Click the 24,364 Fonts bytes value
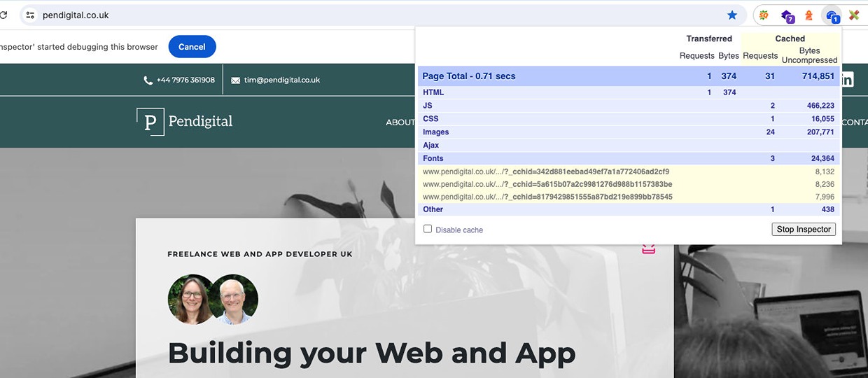Viewport: 868px width, 378px height. [x=822, y=159]
